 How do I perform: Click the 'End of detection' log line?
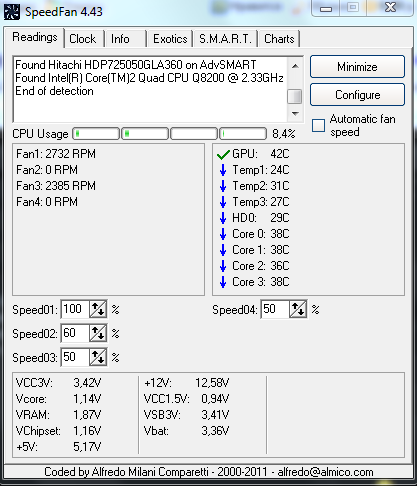[54, 91]
